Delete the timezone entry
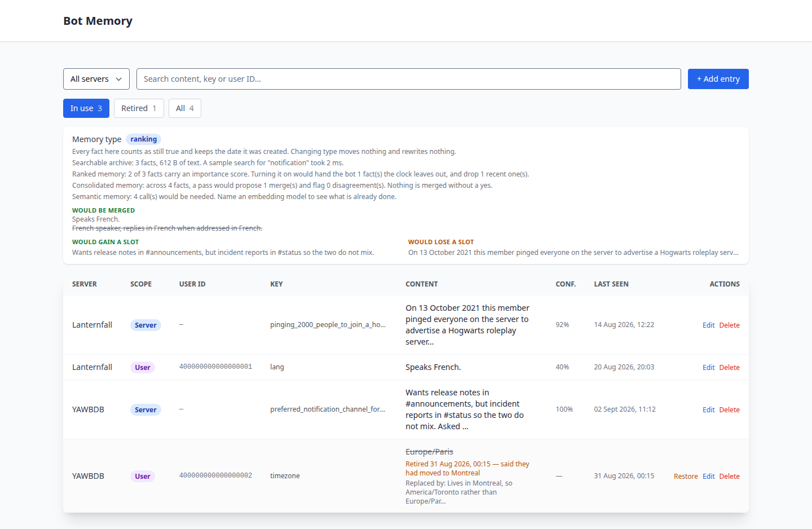The width and height of the screenshot is (812, 529). 730,477
